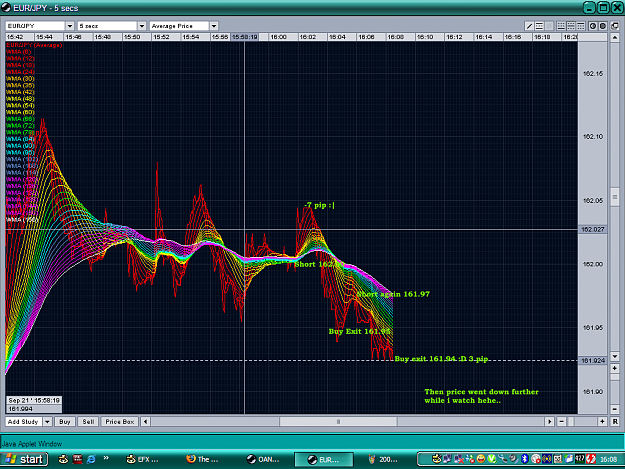Click the Buy button
Viewport: 625px width, 469px height.
coord(65,422)
